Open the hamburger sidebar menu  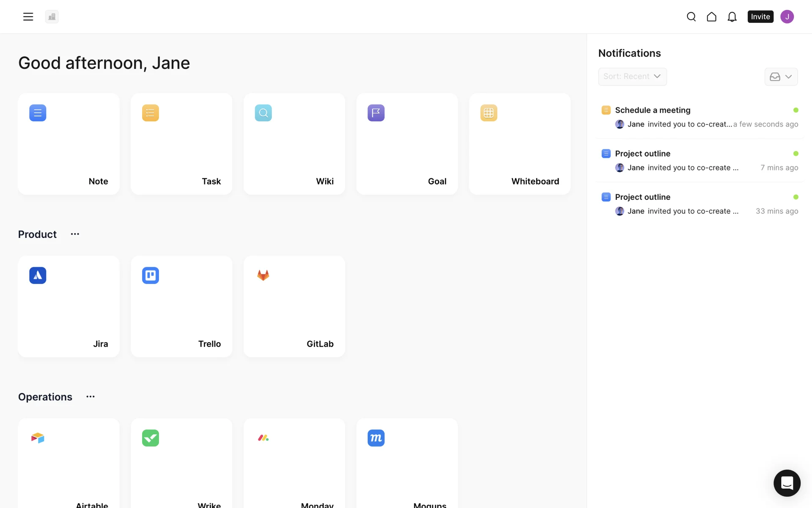point(28,17)
